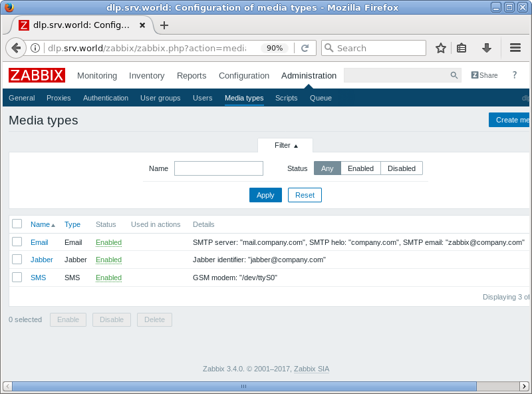Go to General submenu
Screen dimensions: 532x394
point(22,98)
